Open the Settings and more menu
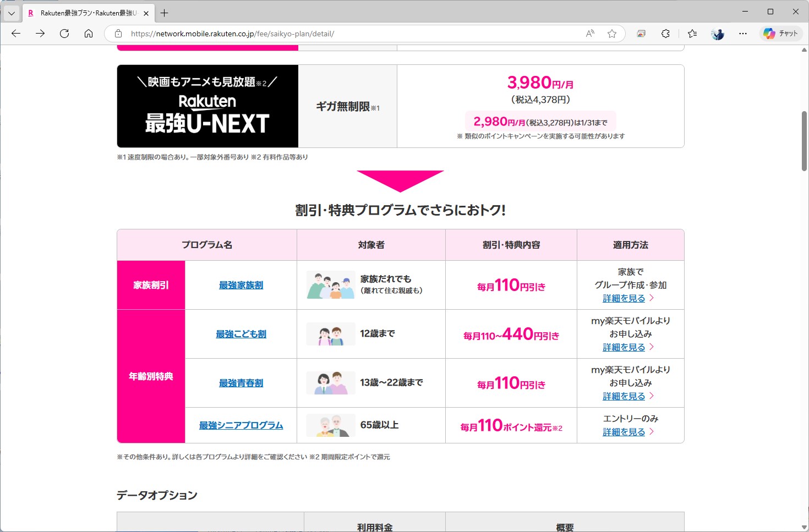809x532 pixels. 742,33
